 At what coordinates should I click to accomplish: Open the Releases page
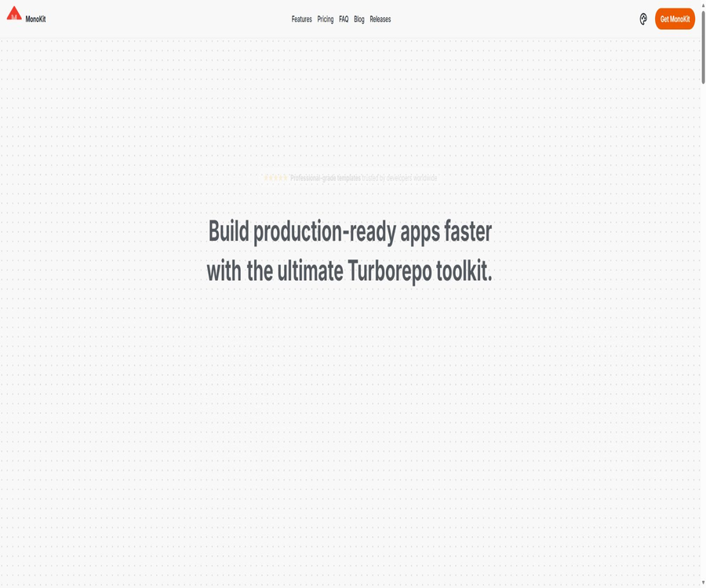[380, 19]
